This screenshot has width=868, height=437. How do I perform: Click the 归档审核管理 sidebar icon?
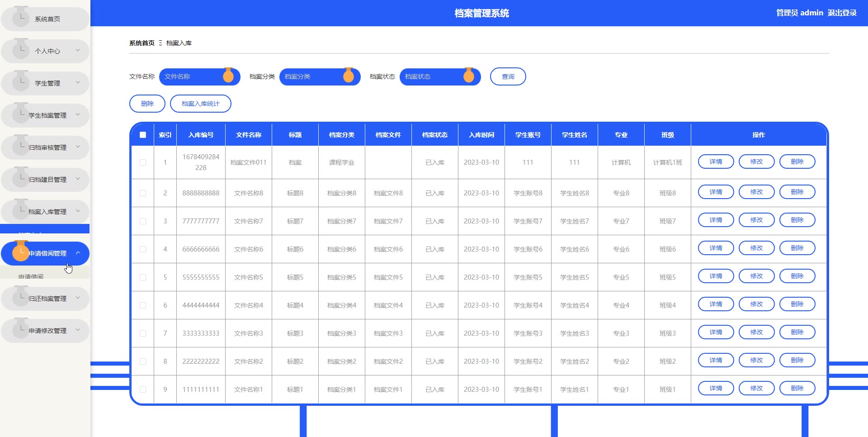pos(21,146)
